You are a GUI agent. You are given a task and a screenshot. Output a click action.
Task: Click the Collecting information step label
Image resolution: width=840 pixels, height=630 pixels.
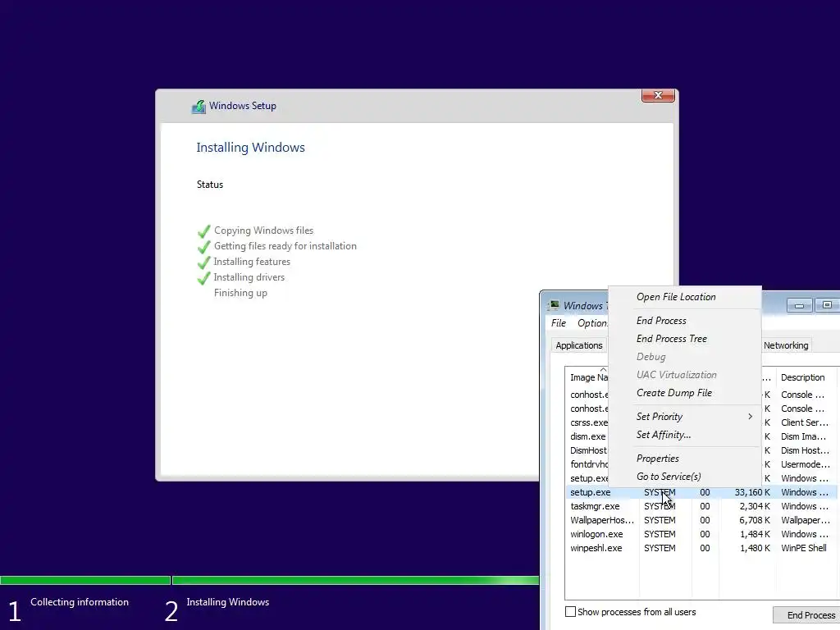80,602
